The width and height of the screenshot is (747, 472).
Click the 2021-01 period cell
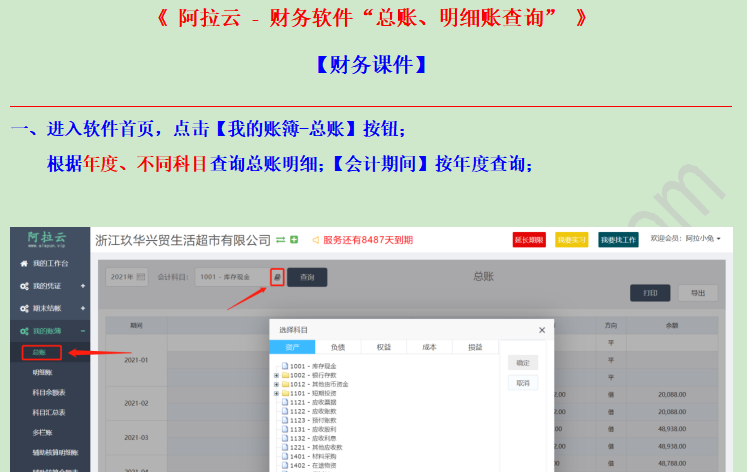[136, 360]
